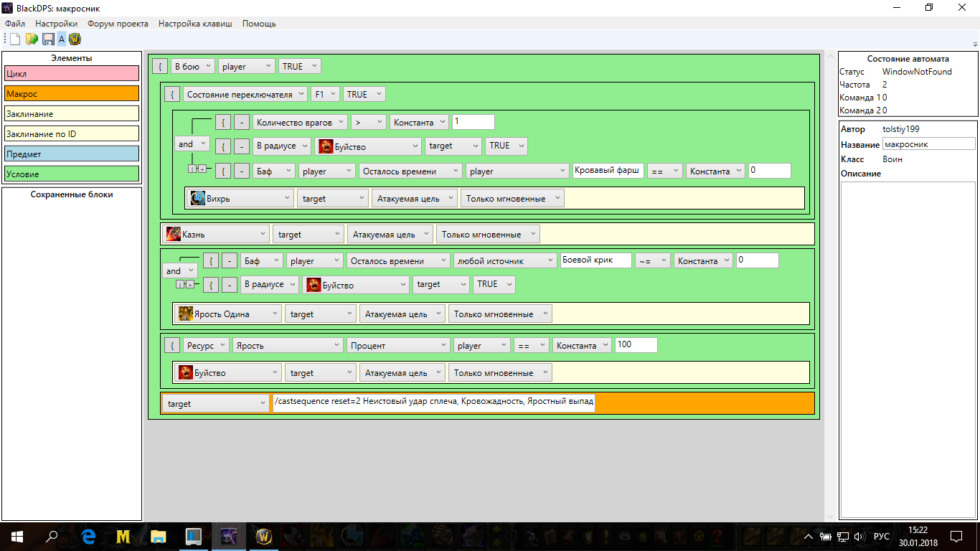Select the orange Макрос element
This screenshot has width=980, height=551.
tap(72, 94)
